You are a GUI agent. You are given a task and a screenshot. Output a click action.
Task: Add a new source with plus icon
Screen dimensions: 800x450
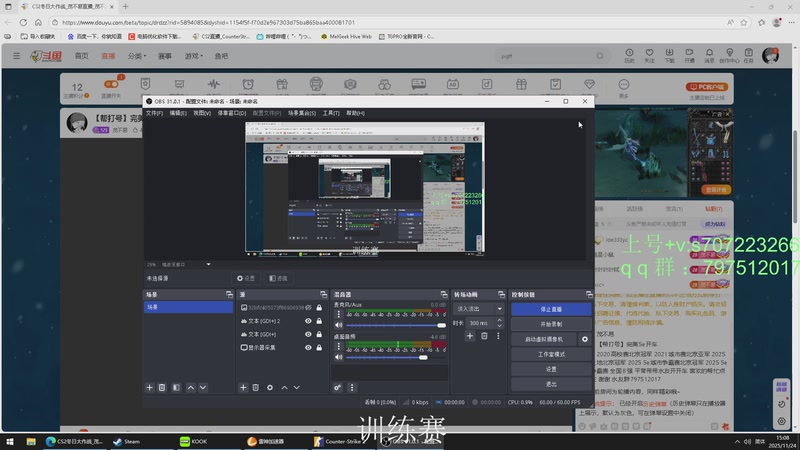click(x=243, y=388)
